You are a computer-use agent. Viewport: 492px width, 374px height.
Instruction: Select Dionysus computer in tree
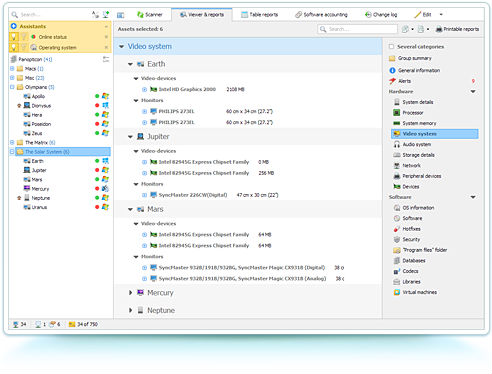(x=37, y=106)
